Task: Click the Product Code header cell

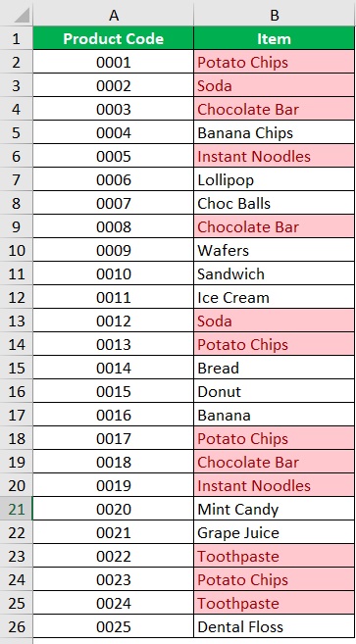Action: pyautogui.click(x=114, y=38)
